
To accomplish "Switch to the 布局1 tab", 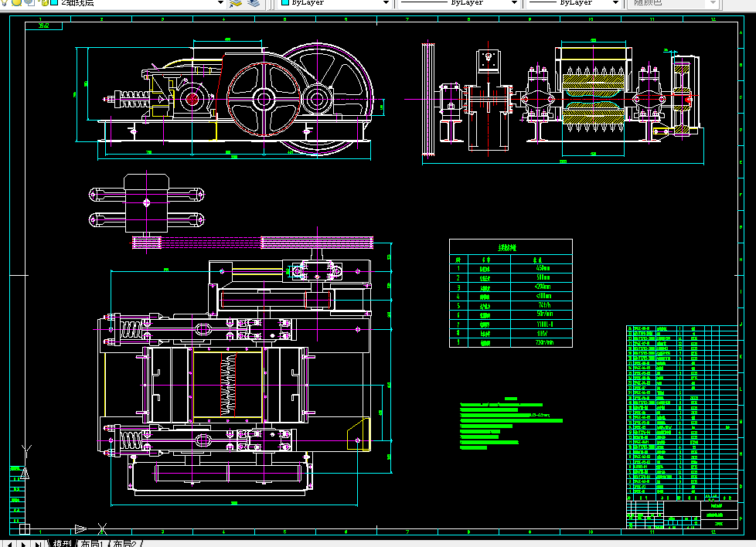I will point(92,543).
